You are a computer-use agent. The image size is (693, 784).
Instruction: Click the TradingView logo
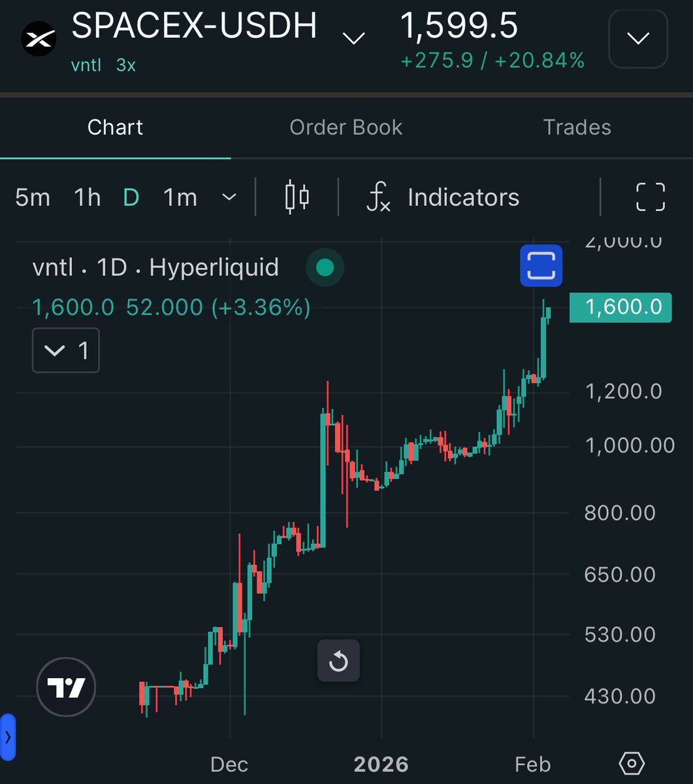coord(65,687)
